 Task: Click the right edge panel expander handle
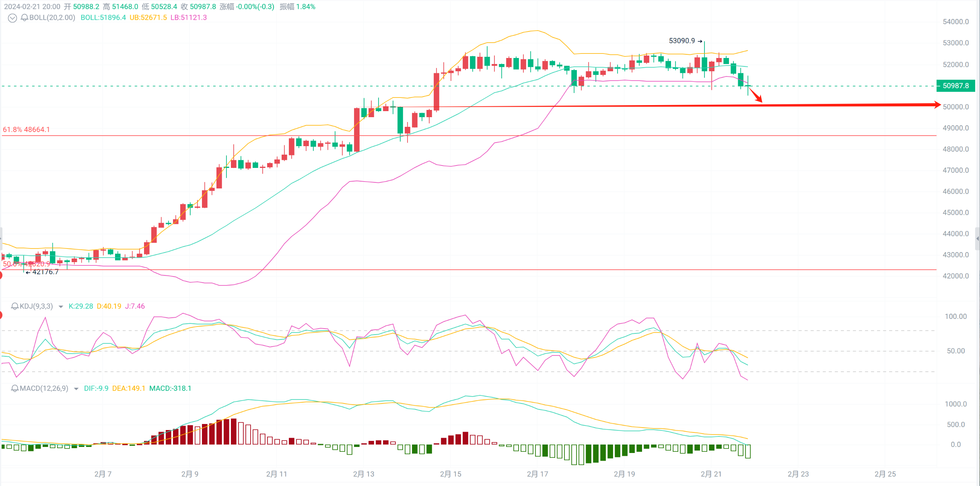point(977,239)
